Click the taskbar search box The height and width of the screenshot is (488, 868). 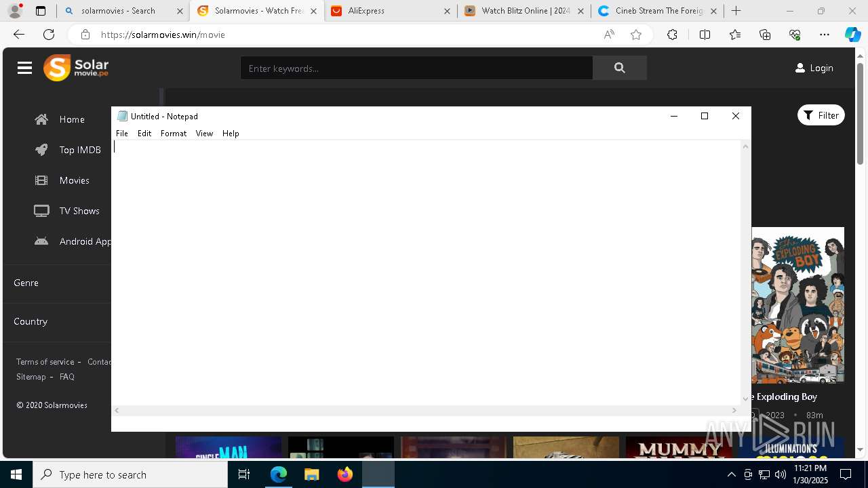(130, 474)
